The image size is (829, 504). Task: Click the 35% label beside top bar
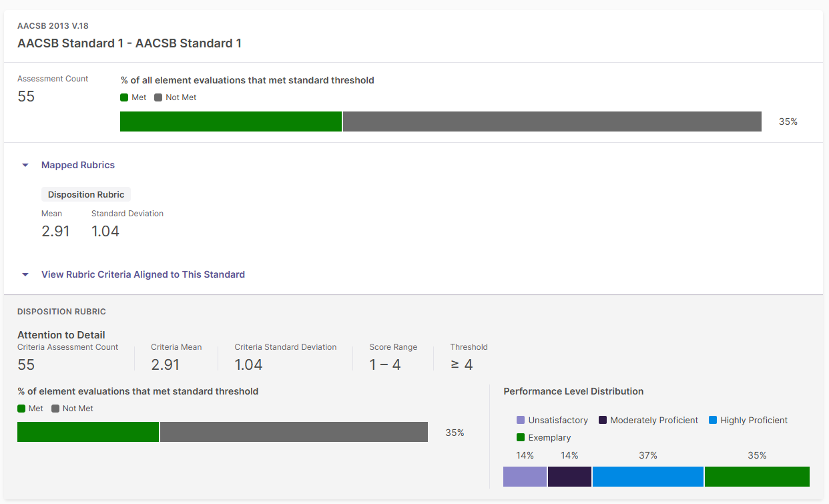788,121
